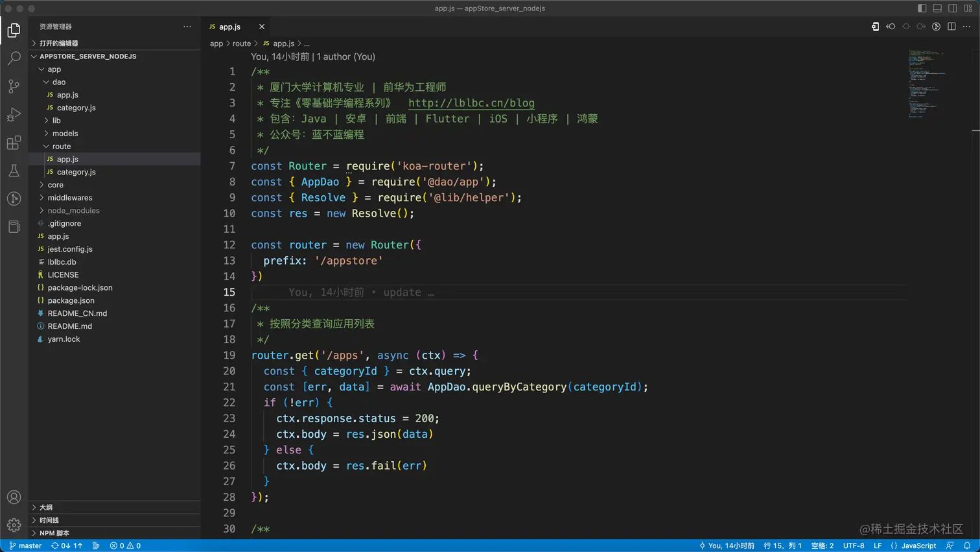Toggle the primary side bar layout icon
The width and height of the screenshot is (980, 552).
click(x=922, y=8)
